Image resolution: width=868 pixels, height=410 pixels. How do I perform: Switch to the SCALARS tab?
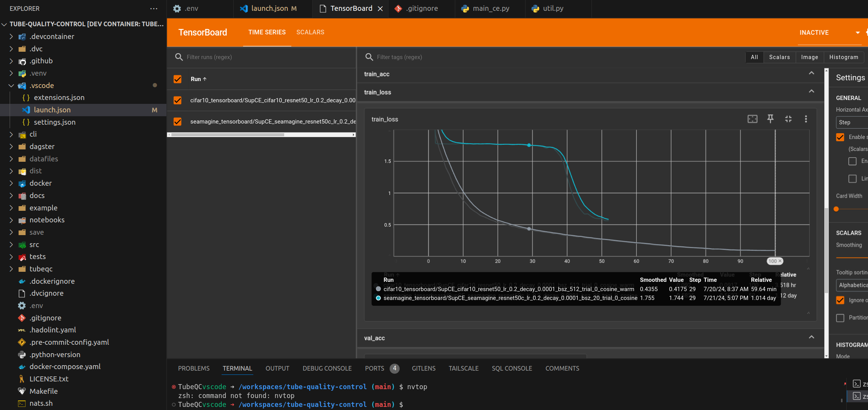coord(310,32)
